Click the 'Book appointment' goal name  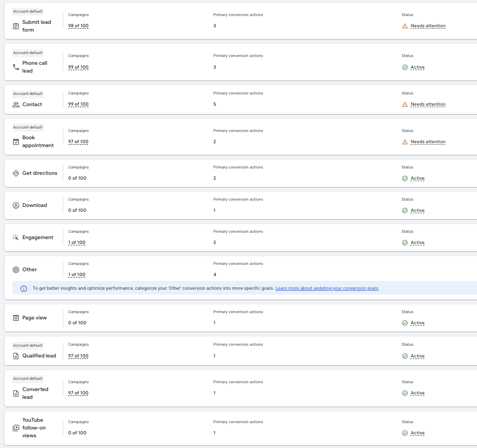[38, 142]
